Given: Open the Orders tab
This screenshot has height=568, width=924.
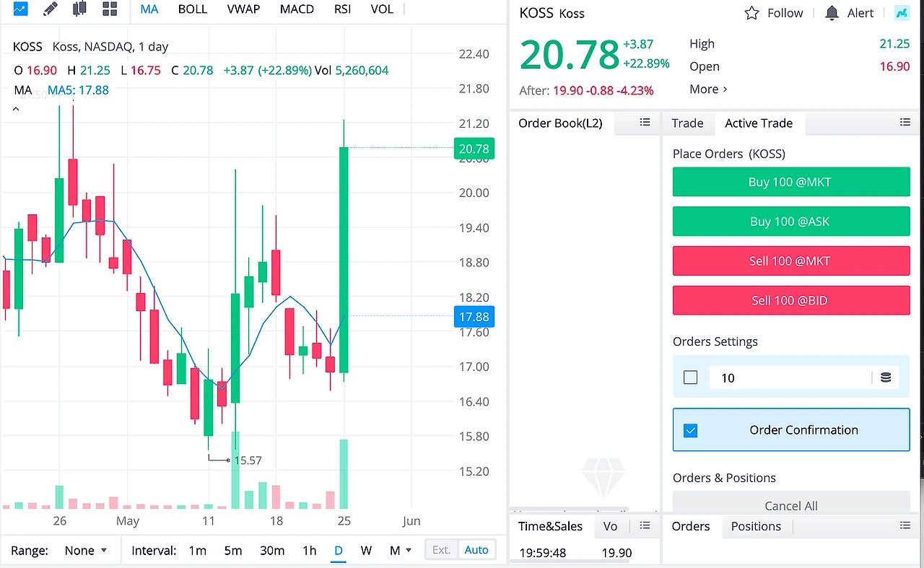Looking at the screenshot, I should (691, 527).
